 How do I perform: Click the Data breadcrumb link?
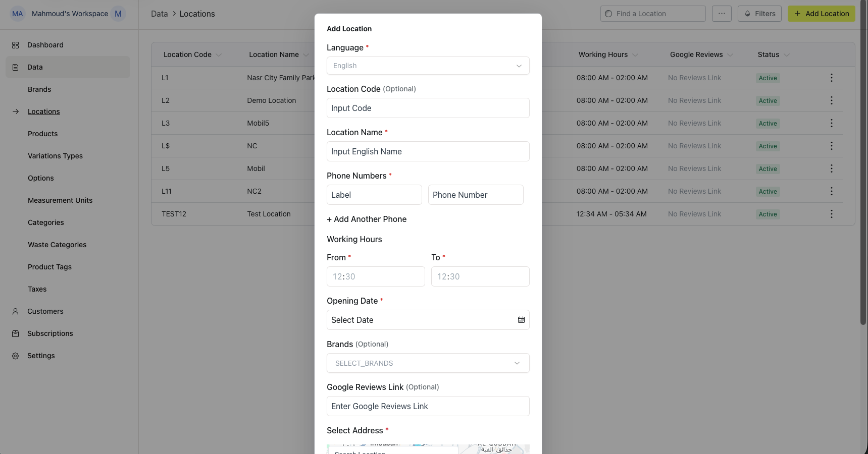159,14
